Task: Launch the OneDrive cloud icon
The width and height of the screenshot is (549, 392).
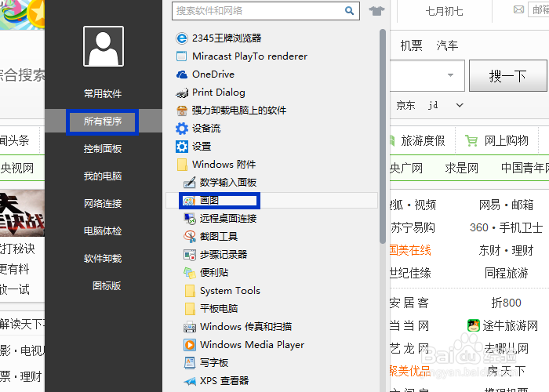Action: point(182,74)
